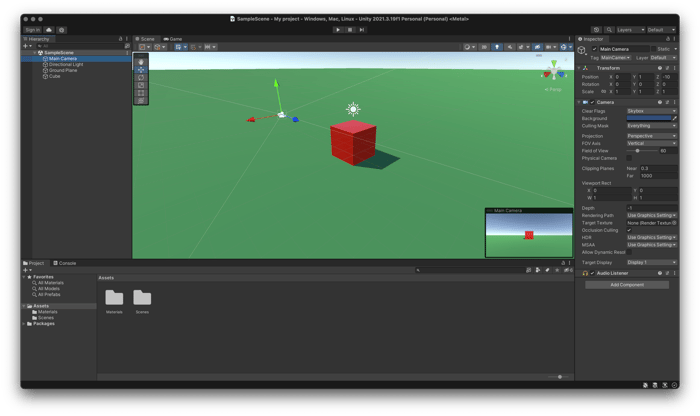700x416 pixels.
Task: Click the global search magnifier icon
Action: 609,30
